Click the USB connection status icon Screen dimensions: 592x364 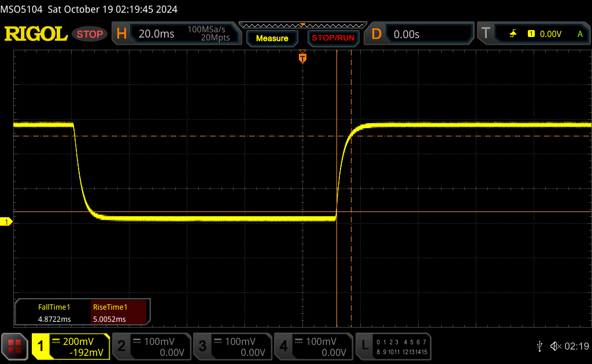point(539,346)
